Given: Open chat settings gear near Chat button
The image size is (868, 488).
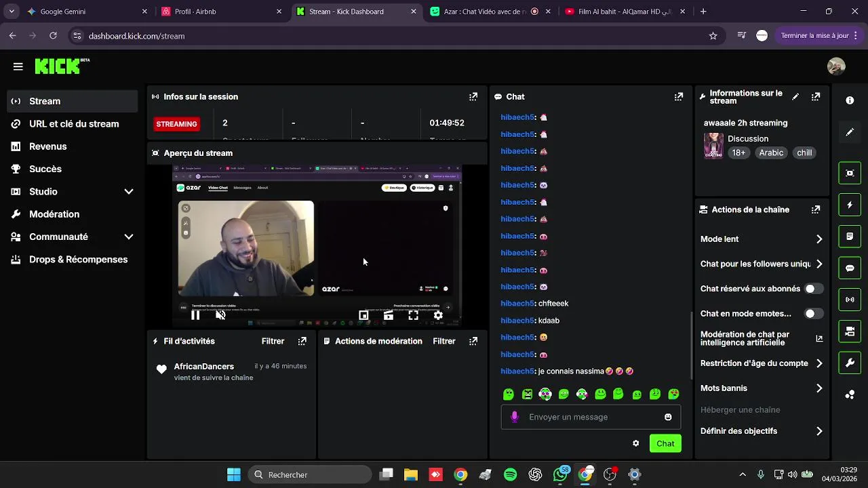Looking at the screenshot, I should point(635,443).
